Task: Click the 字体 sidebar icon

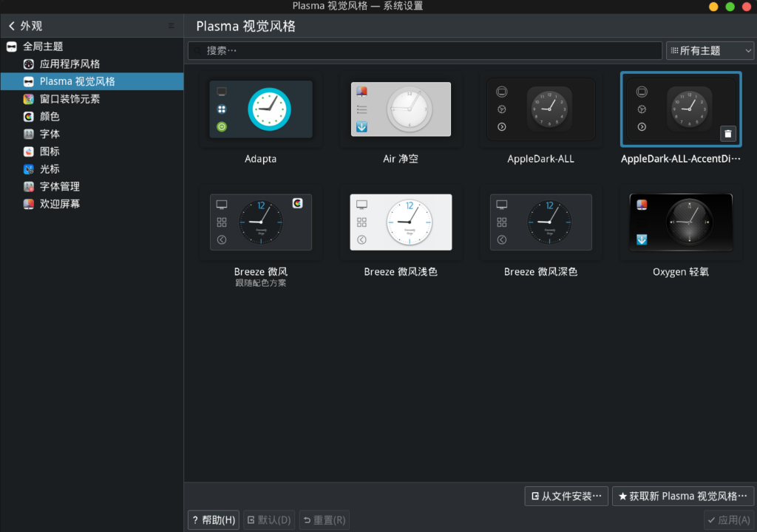Action: [29, 134]
